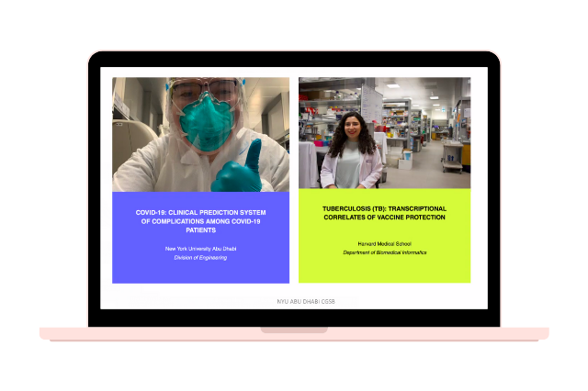Select the New York University Abu Dhabi text
This screenshot has height=391, width=588.
coord(200,249)
